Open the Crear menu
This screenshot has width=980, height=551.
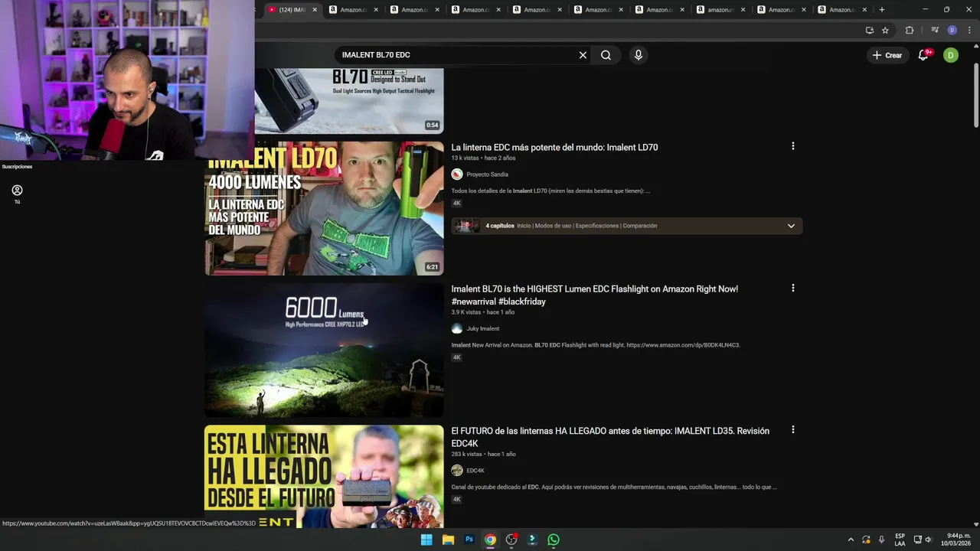(887, 55)
